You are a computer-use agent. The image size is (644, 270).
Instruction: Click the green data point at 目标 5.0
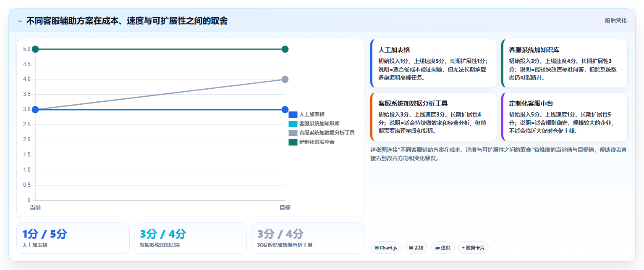coord(285,49)
